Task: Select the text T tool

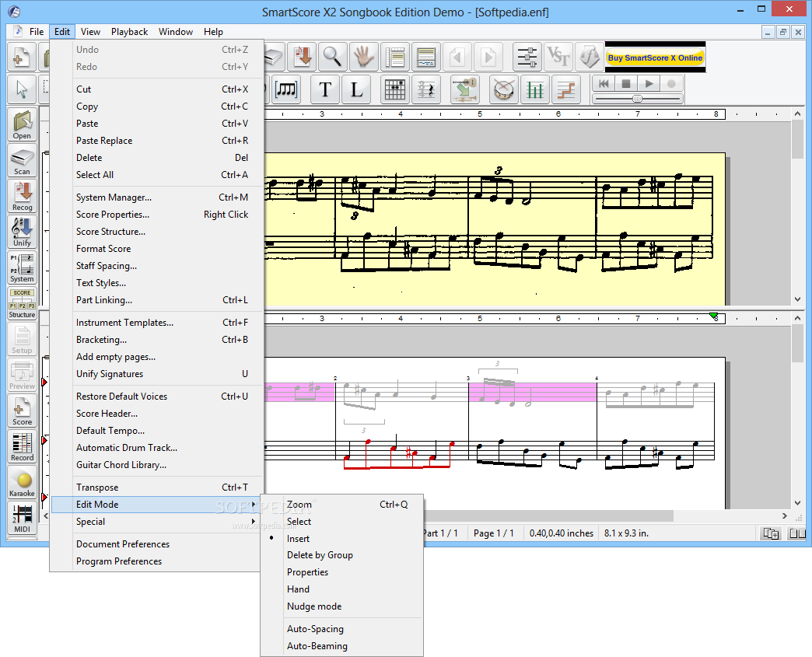Action: pos(325,89)
